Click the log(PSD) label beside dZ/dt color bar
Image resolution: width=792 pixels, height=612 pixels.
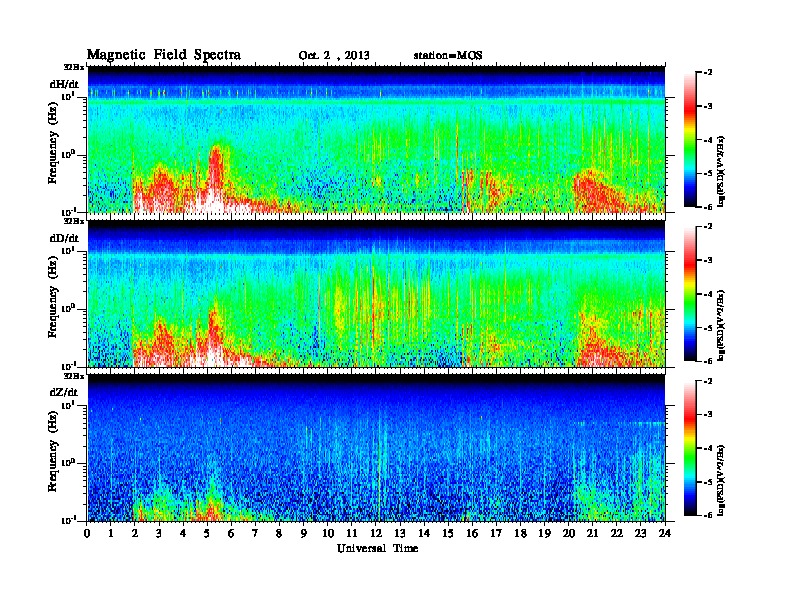(x=722, y=480)
